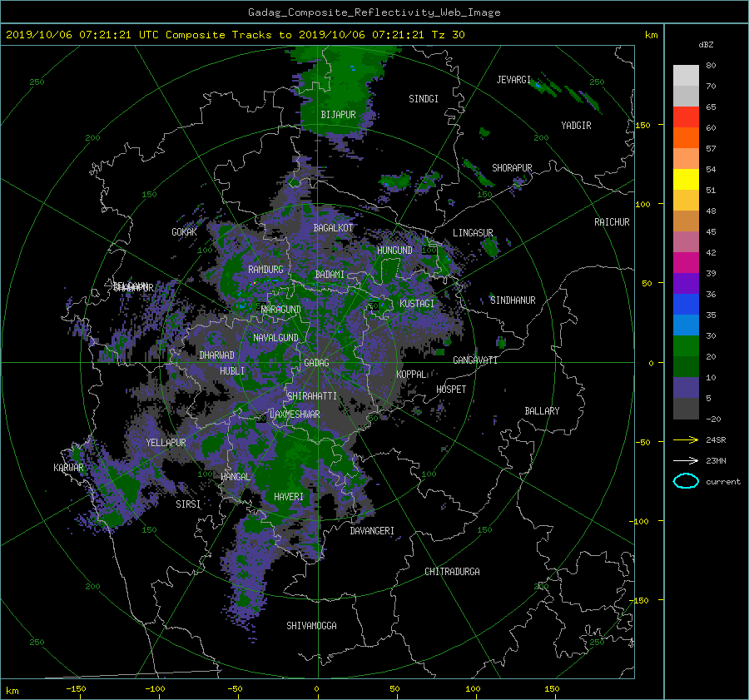Click the HUBLI city label

[x=232, y=371]
